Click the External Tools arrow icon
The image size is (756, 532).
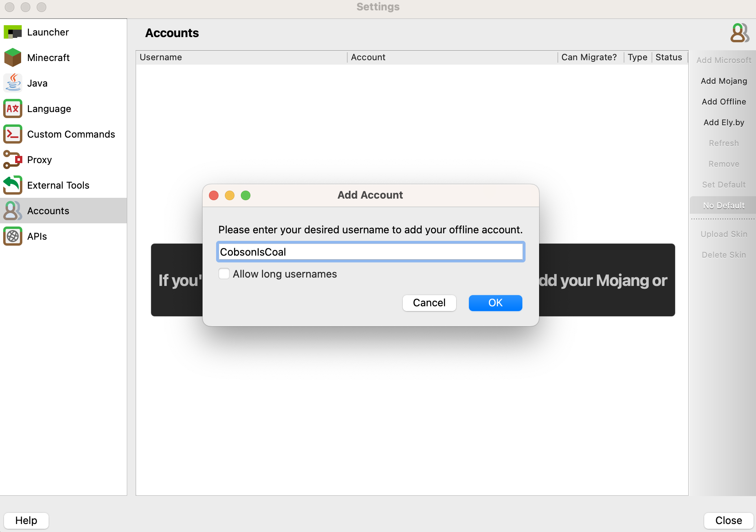coord(13,185)
